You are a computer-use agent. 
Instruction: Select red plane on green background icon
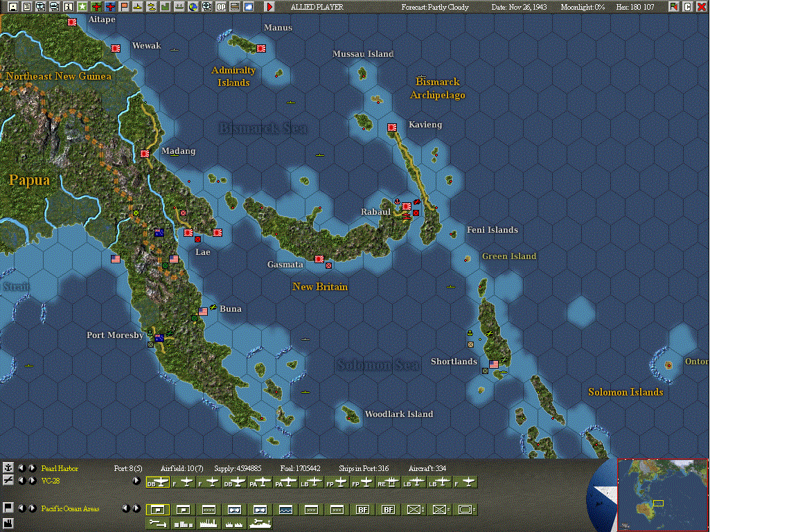click(x=96, y=7)
